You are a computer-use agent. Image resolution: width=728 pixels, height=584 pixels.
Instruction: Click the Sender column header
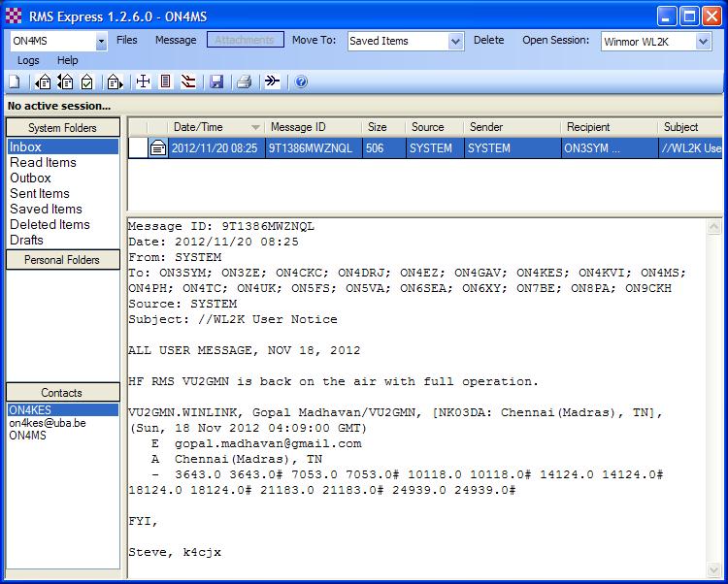[513, 127]
